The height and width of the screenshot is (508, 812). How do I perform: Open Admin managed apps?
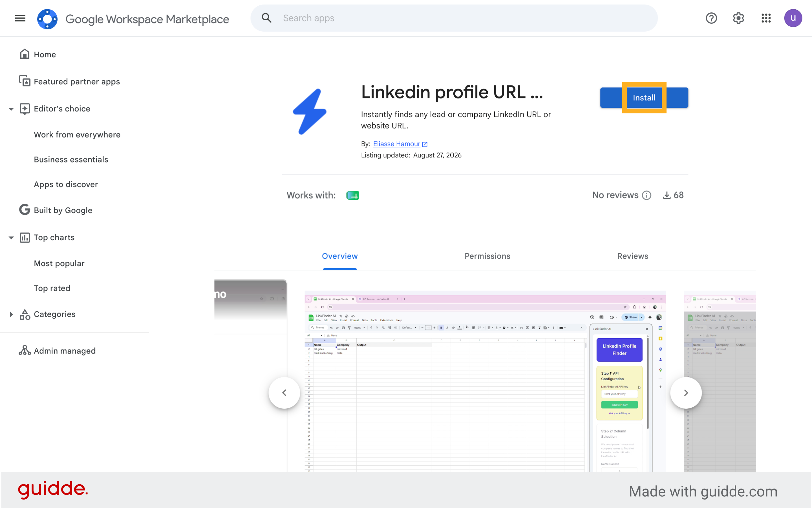[65, 351]
